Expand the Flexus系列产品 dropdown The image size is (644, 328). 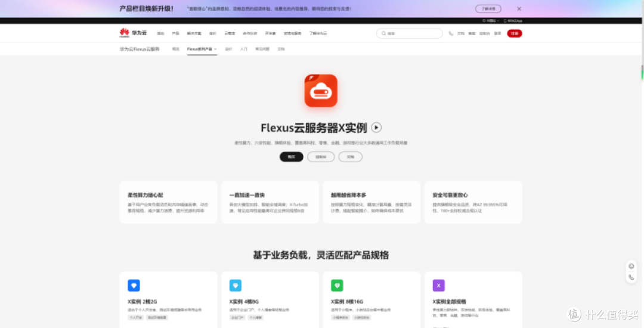pos(202,49)
